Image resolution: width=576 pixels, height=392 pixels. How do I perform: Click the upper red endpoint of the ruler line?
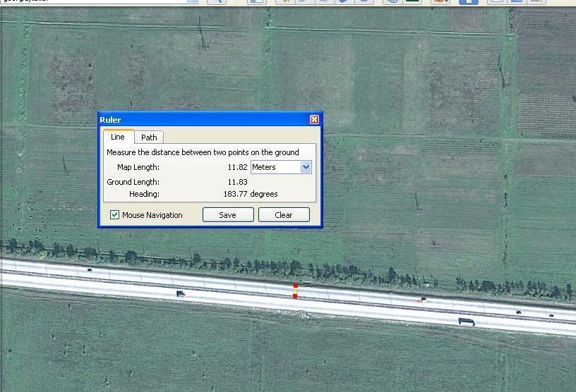[296, 286]
